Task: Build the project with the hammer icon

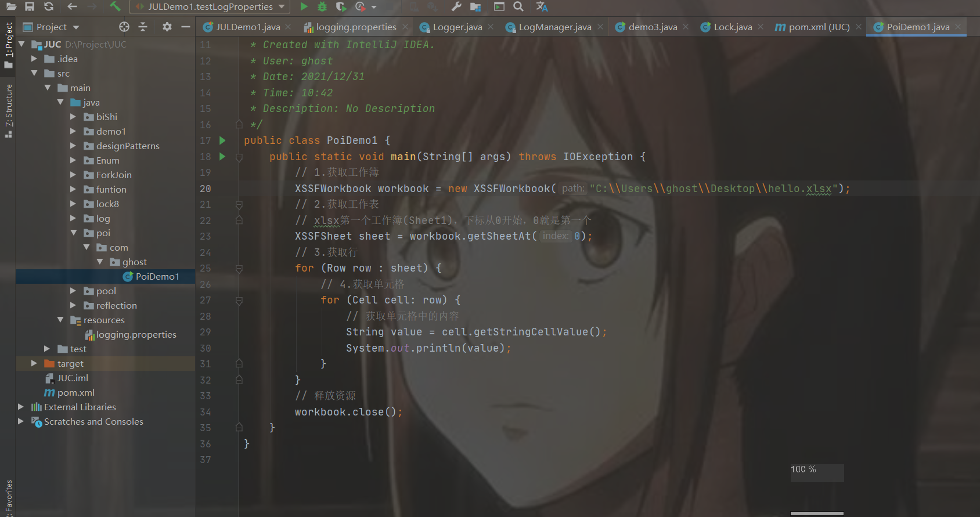Action: pyautogui.click(x=115, y=6)
